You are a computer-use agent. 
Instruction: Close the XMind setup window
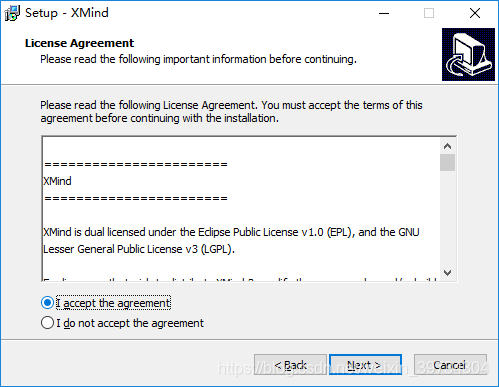[475, 13]
